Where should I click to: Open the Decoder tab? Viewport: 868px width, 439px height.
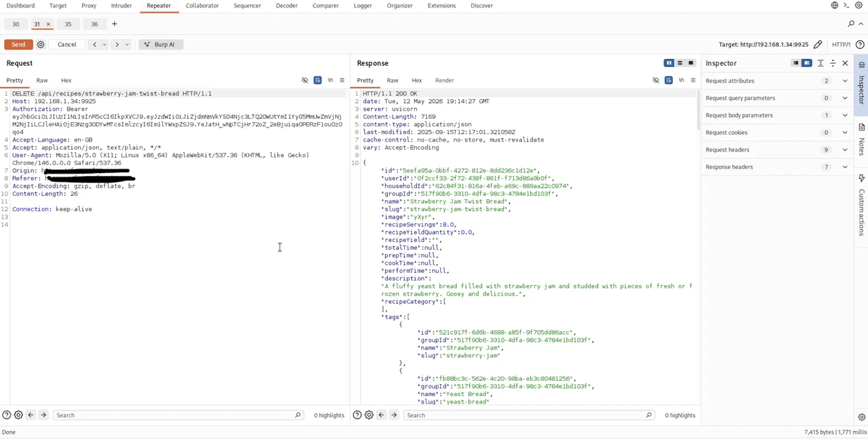pos(286,6)
